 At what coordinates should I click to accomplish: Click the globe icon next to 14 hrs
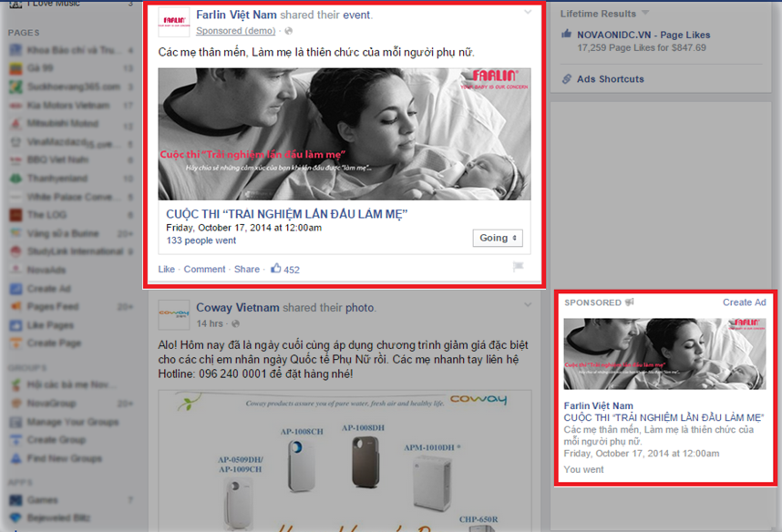235,323
